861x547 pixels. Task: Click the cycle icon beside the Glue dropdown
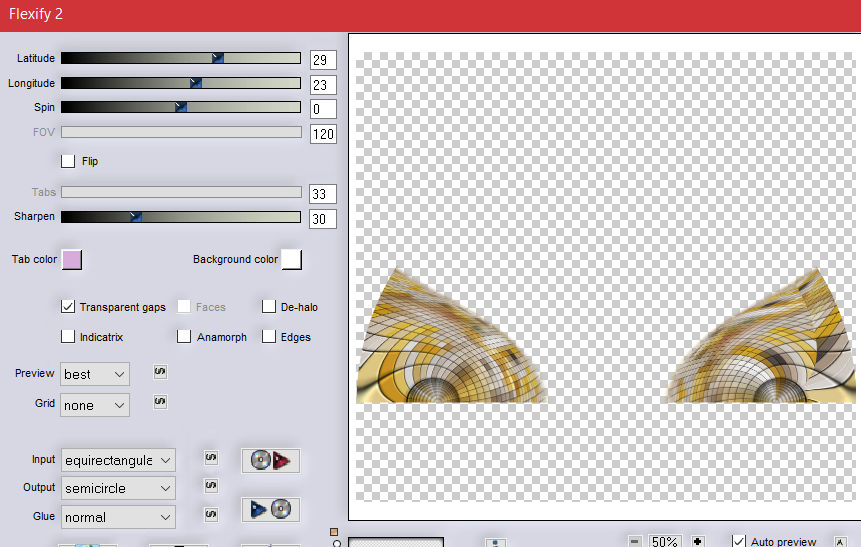click(x=211, y=515)
